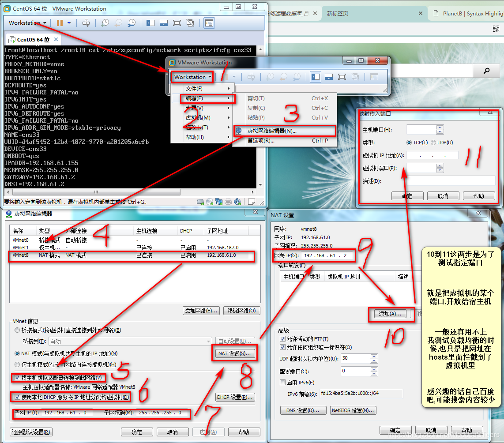Click the printer status icon in VM status bar

tap(228, 202)
